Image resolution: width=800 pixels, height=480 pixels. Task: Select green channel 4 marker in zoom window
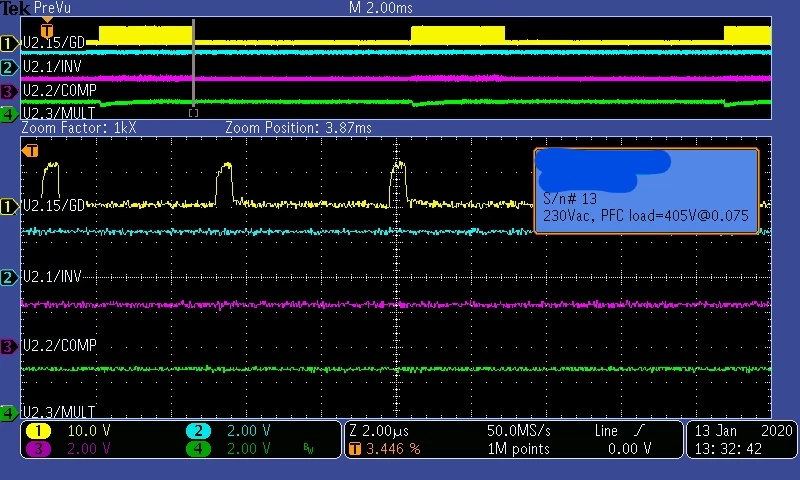9,413
